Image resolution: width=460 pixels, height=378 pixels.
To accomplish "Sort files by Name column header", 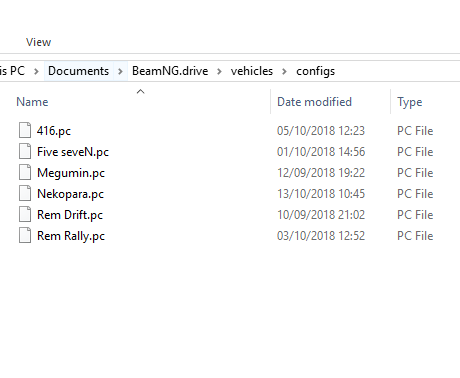I will [32, 102].
